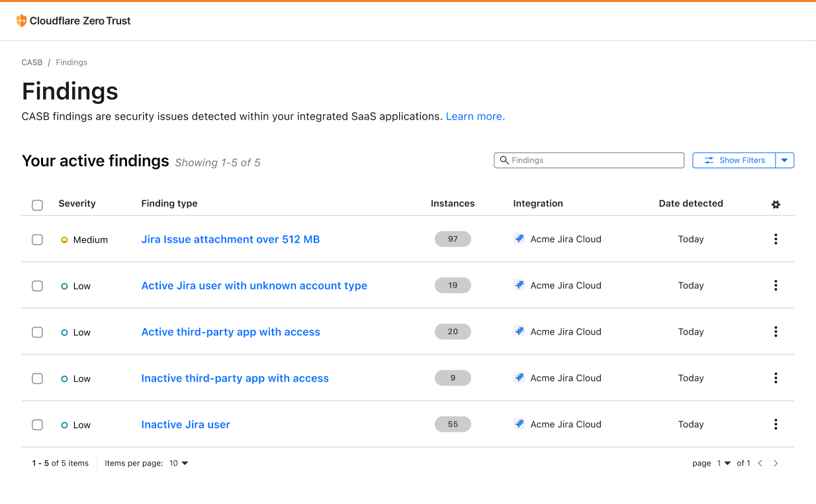The height and width of the screenshot is (504, 816).
Task: Toggle the select-all header checkbox
Action: [x=37, y=205]
